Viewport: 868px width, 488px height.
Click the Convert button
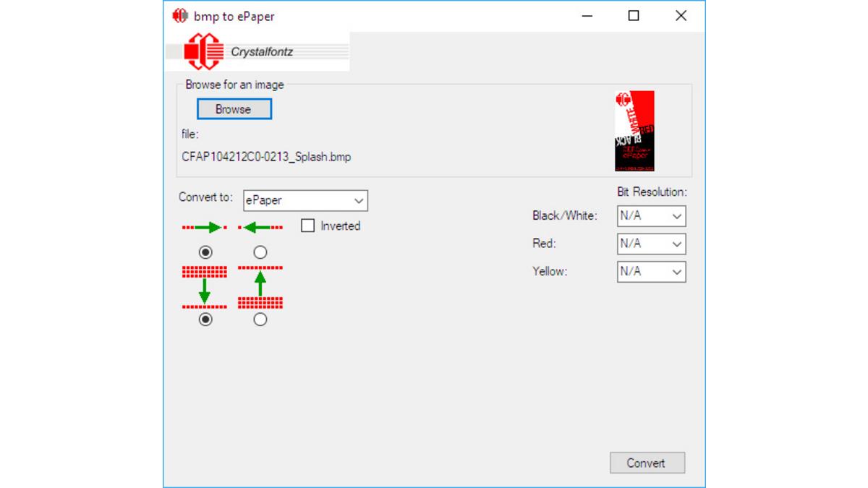click(647, 463)
